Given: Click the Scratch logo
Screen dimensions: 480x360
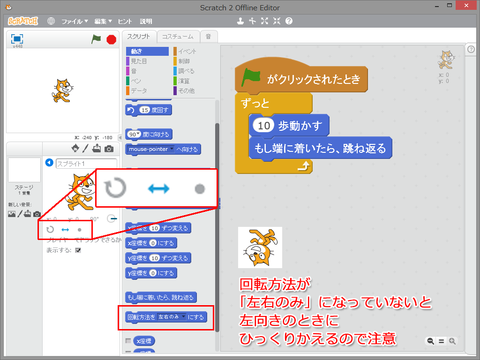Looking at the screenshot, I should pos(23,21).
